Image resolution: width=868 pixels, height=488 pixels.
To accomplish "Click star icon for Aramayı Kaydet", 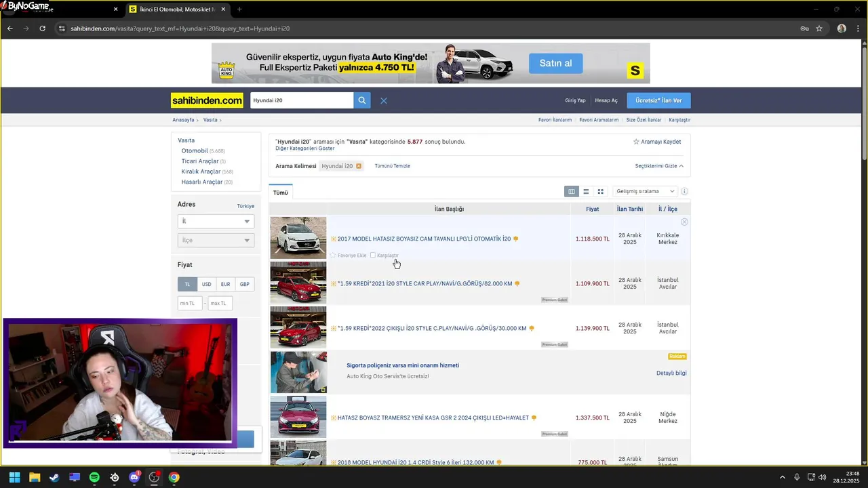I will pyautogui.click(x=636, y=142).
